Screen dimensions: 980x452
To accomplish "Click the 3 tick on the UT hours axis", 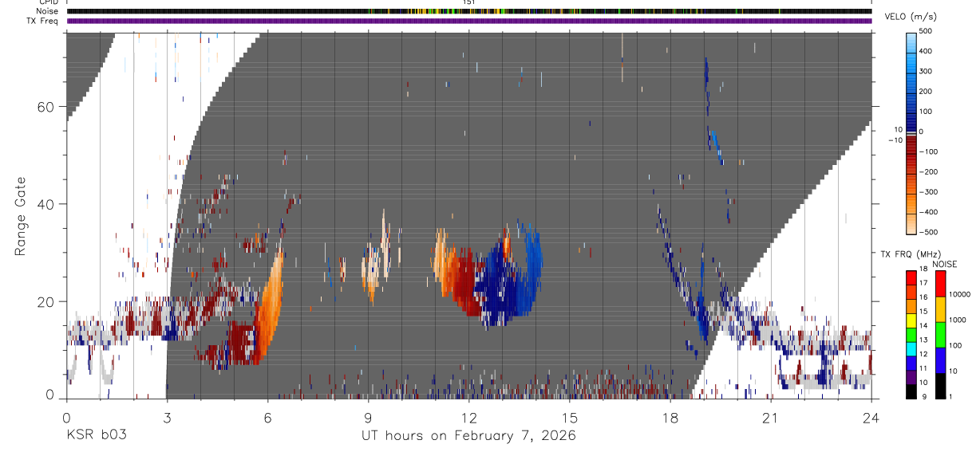I will pyautogui.click(x=167, y=418).
